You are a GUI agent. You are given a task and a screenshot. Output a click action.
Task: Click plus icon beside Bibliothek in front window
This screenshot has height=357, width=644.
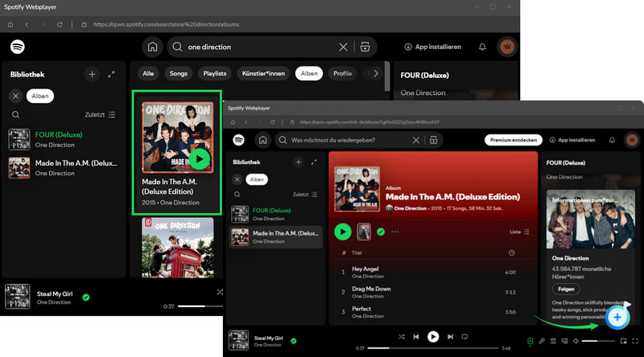[299, 162]
